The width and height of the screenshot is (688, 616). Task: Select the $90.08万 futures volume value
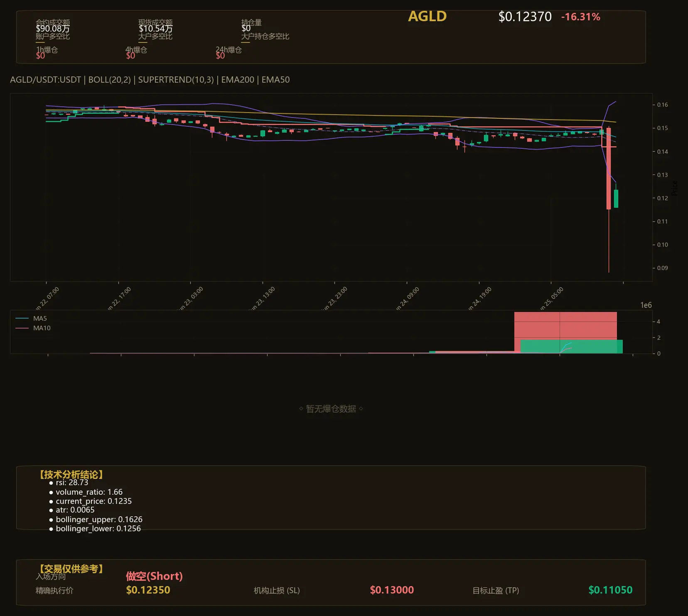click(x=53, y=29)
